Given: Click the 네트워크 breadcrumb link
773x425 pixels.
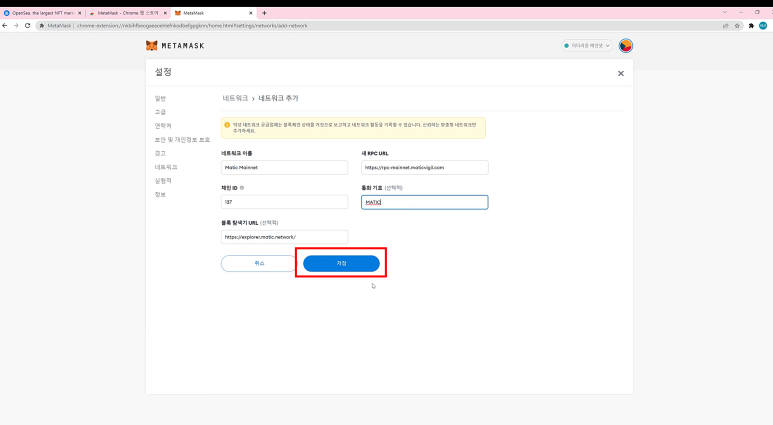Looking at the screenshot, I should coord(235,98).
